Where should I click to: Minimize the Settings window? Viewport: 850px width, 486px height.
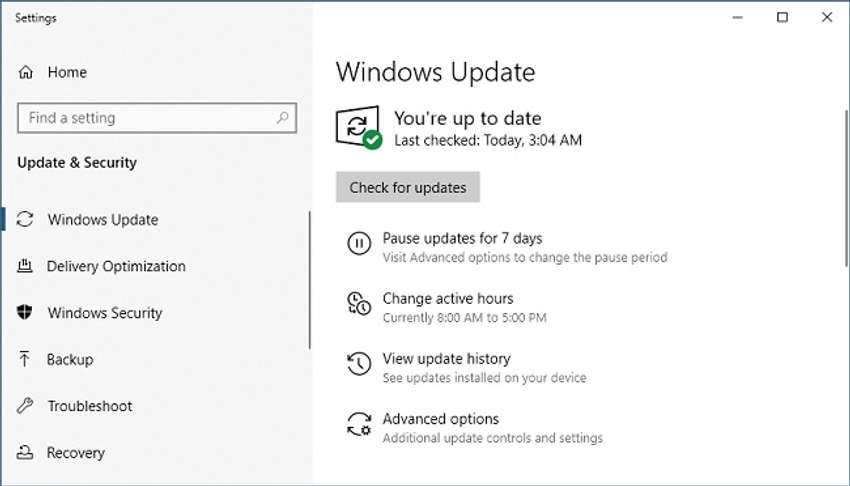tap(737, 17)
